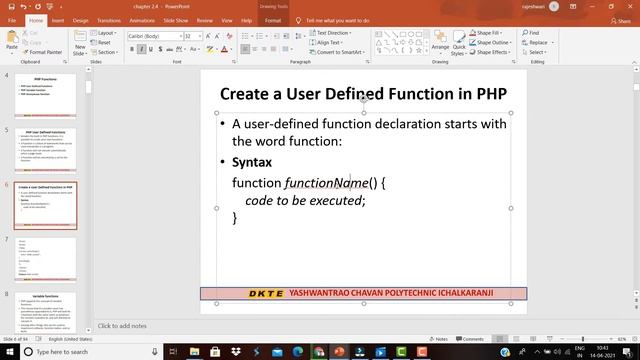Screen dimensions: 640x360
Task: Click Find in Editing group
Action: click(531, 33)
